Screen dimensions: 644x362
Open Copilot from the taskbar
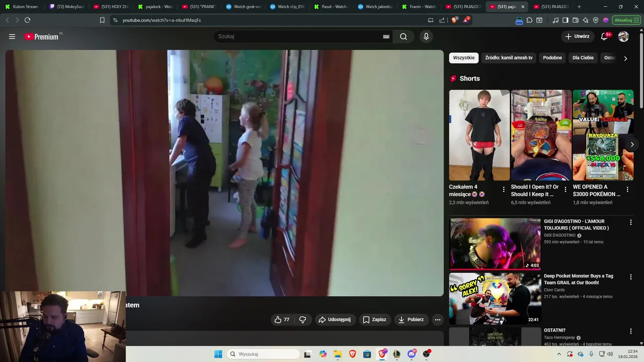[x=323, y=354]
